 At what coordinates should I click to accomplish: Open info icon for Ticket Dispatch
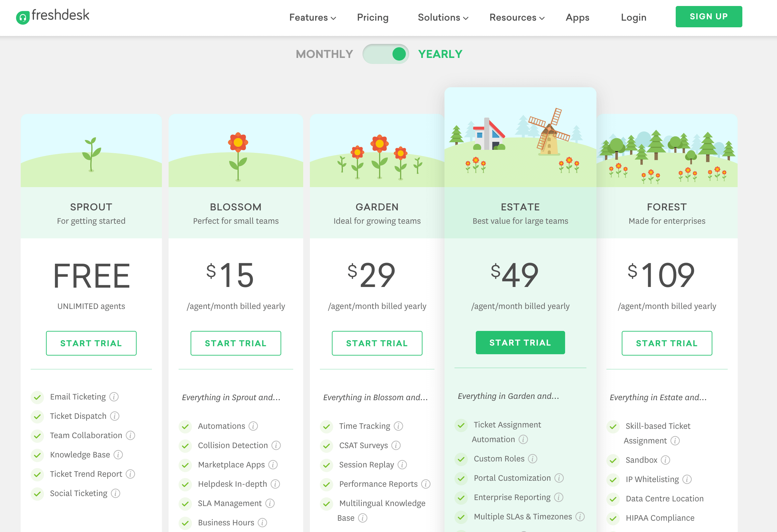(115, 416)
